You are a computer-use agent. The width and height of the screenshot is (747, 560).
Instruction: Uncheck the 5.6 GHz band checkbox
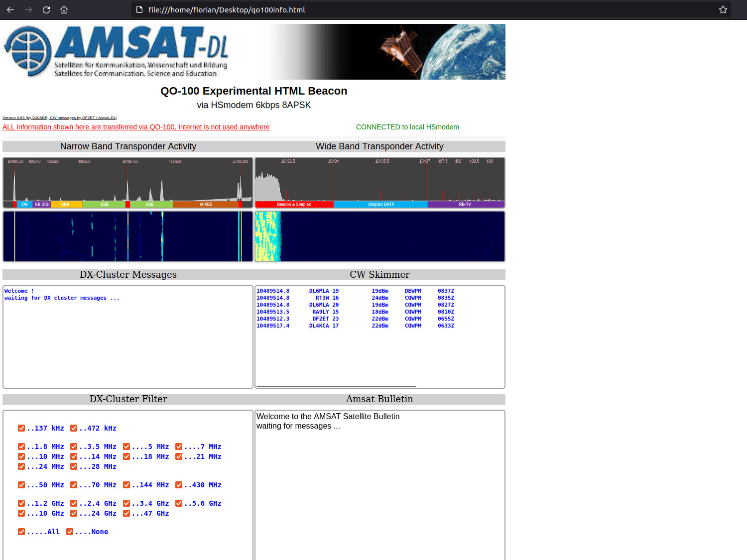179,503
